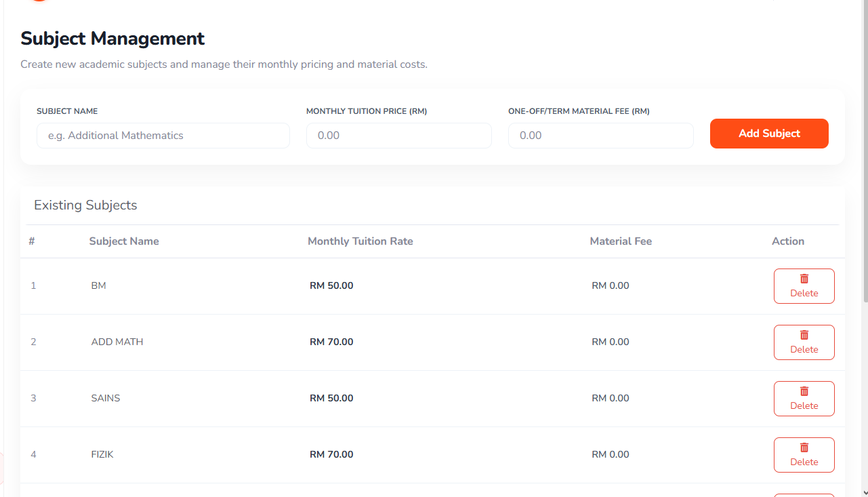Click the row number 1 cell
Viewport: 868px width, 497px height.
33,286
